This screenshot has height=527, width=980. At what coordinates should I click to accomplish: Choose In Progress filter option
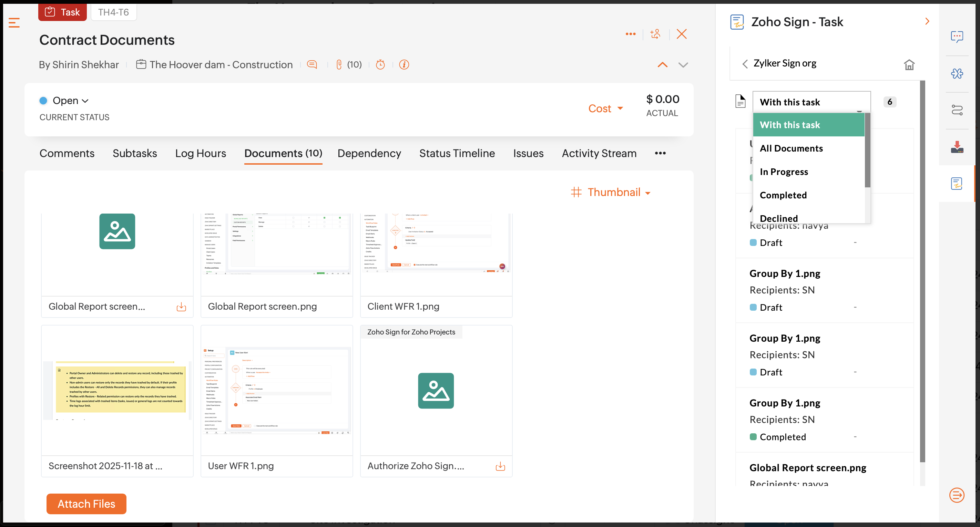pos(784,172)
